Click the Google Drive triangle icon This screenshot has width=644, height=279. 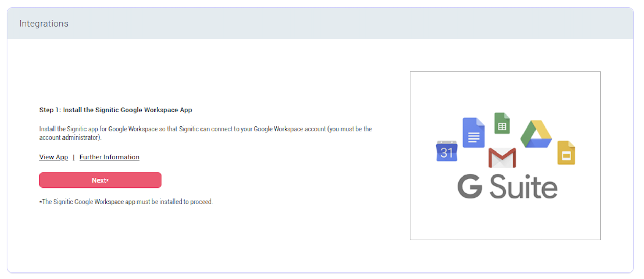coord(536,134)
